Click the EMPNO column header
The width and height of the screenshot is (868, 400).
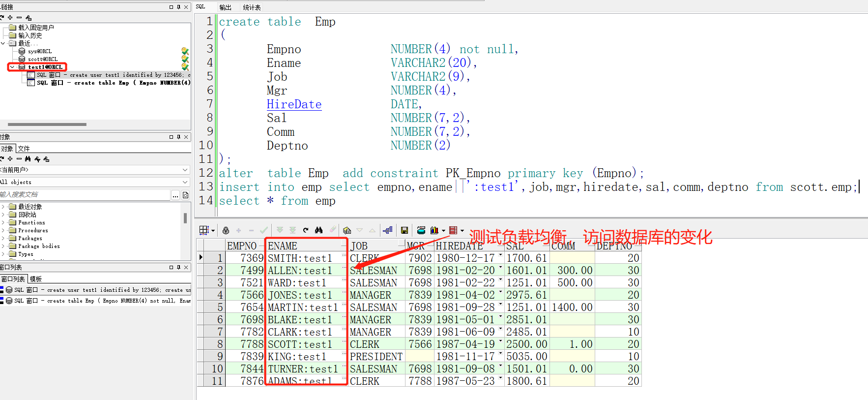click(x=245, y=246)
